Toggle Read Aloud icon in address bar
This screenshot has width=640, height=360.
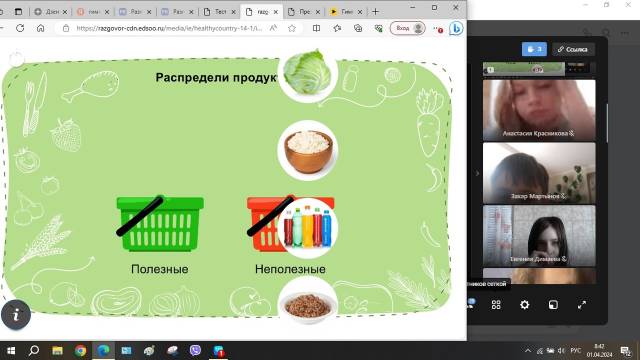point(273,28)
